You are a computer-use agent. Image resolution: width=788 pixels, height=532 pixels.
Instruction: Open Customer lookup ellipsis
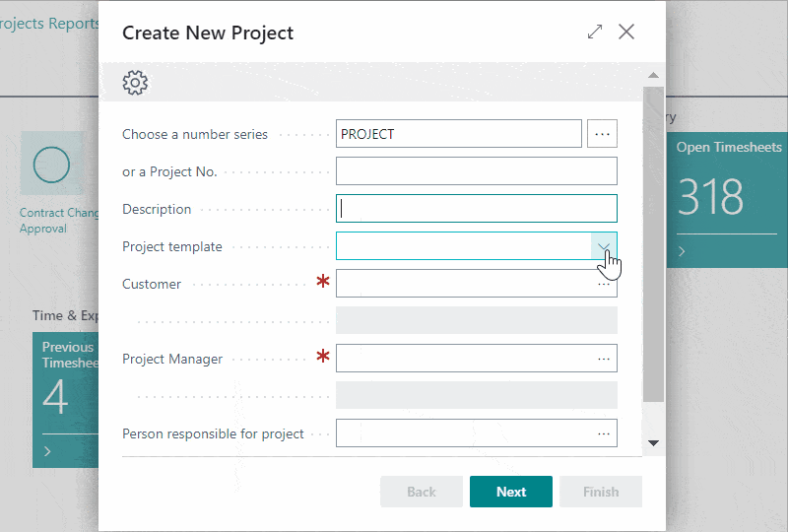(x=604, y=284)
